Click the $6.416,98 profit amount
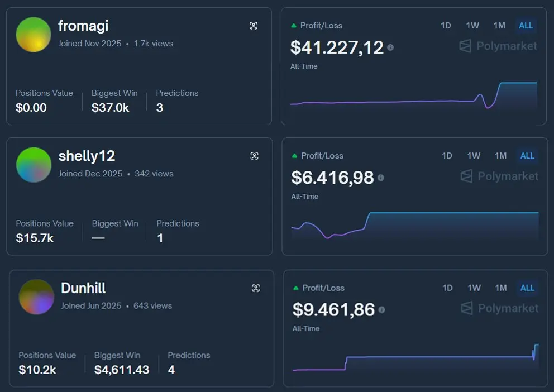This screenshot has width=554, height=392. pos(332,178)
